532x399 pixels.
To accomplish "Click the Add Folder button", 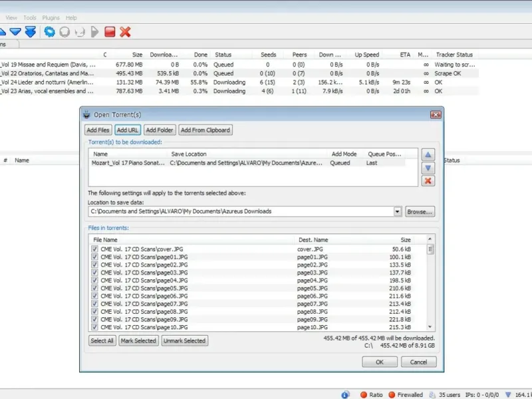I will [160, 130].
